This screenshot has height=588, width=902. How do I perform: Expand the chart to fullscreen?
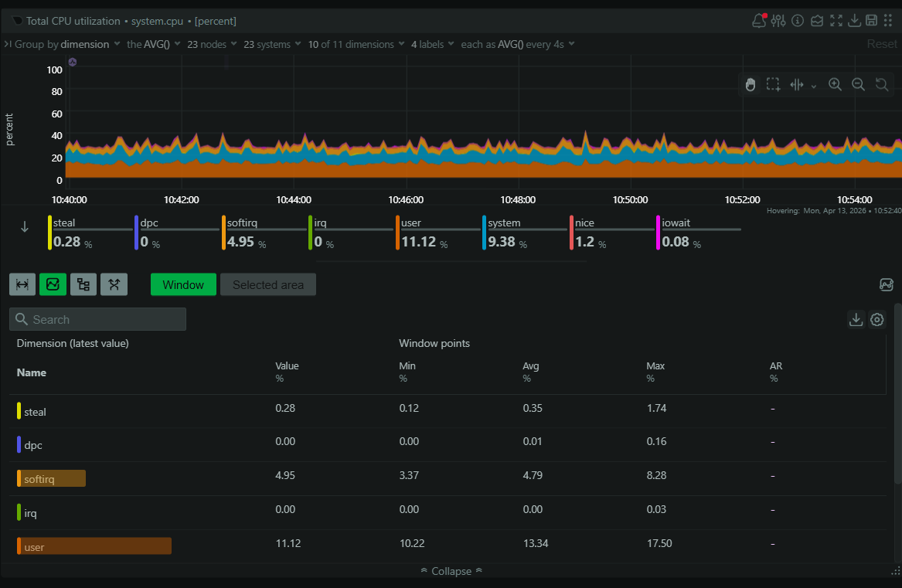(x=836, y=20)
